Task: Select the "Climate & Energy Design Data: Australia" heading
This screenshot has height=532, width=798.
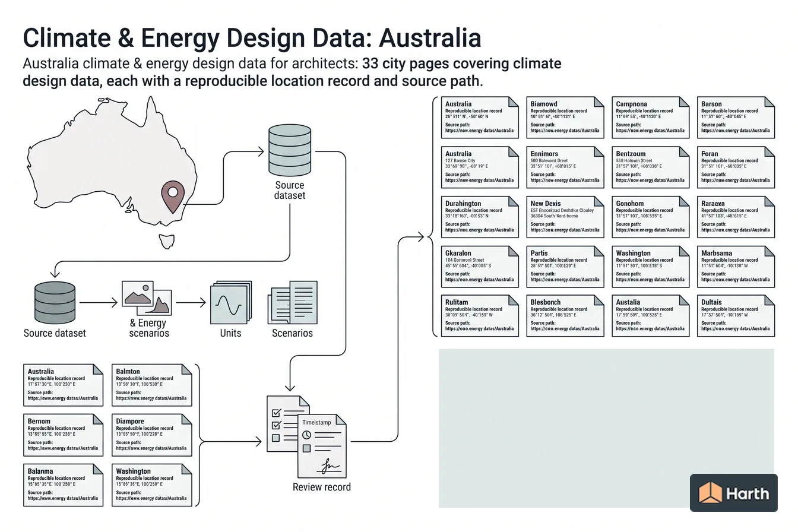Action: coord(252,38)
